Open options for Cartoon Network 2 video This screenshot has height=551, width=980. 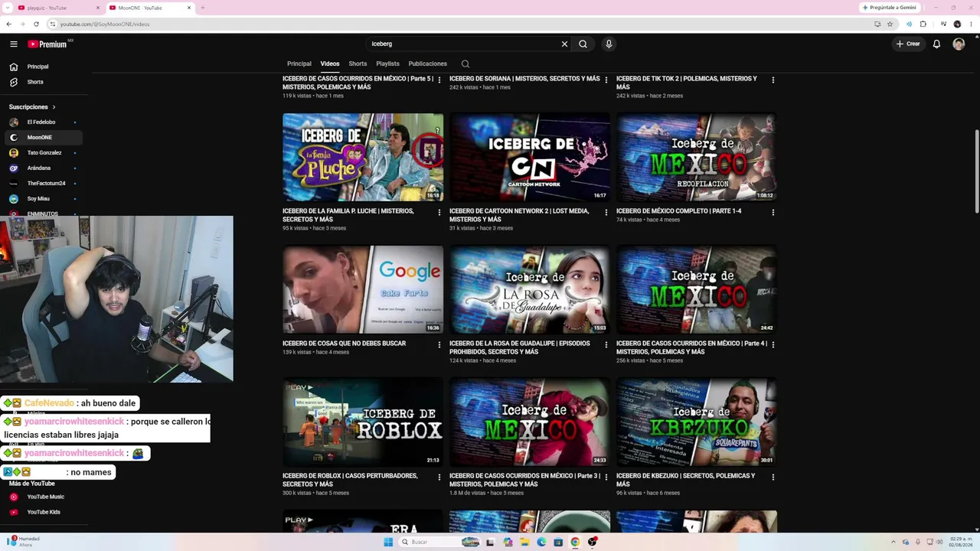tap(606, 212)
